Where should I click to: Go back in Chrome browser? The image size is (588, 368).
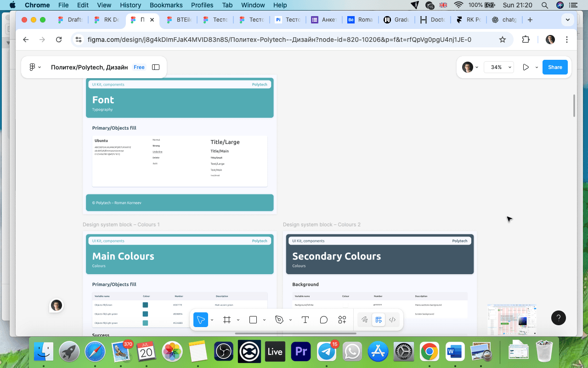click(26, 40)
